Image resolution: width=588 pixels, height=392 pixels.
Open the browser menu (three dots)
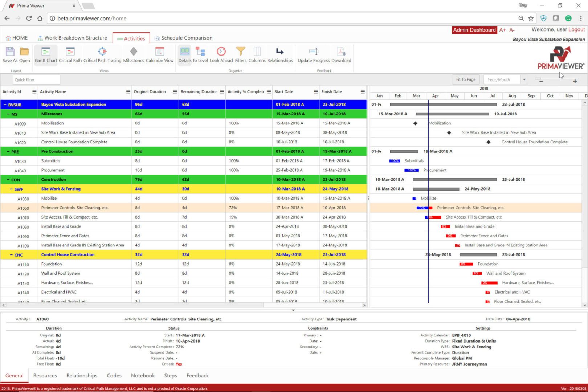581,18
